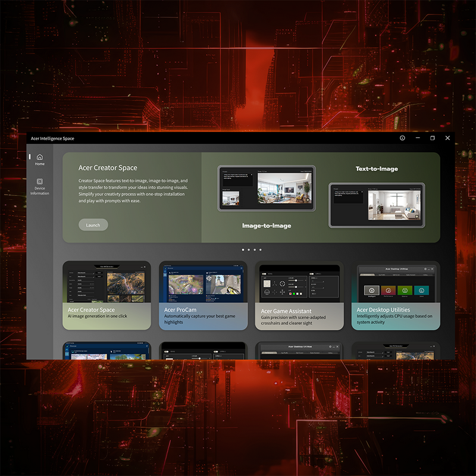This screenshot has height=476, width=476.
Task: Select the second carousel page dot
Action: pos(249,250)
